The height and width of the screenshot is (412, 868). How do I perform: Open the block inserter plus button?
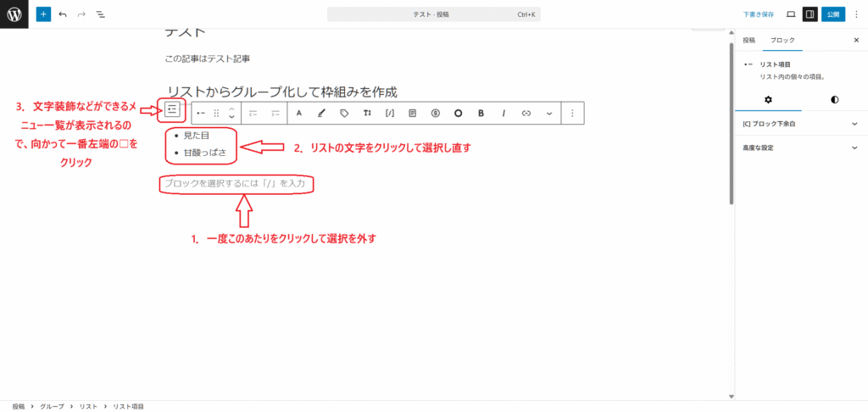coord(43,14)
